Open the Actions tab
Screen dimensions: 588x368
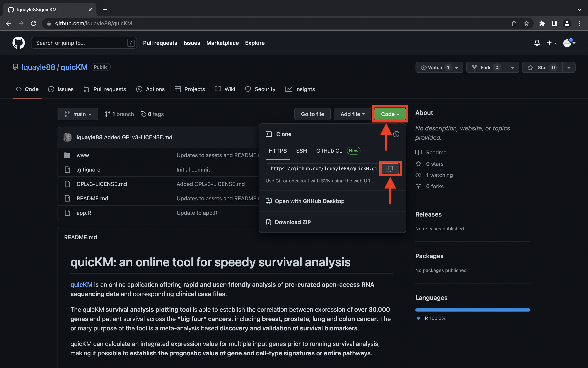[x=150, y=89]
